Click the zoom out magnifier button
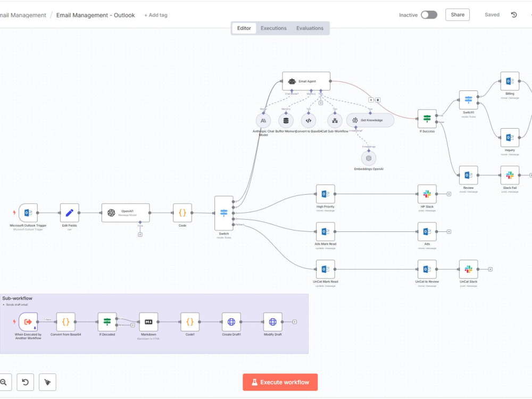 (x=4, y=383)
